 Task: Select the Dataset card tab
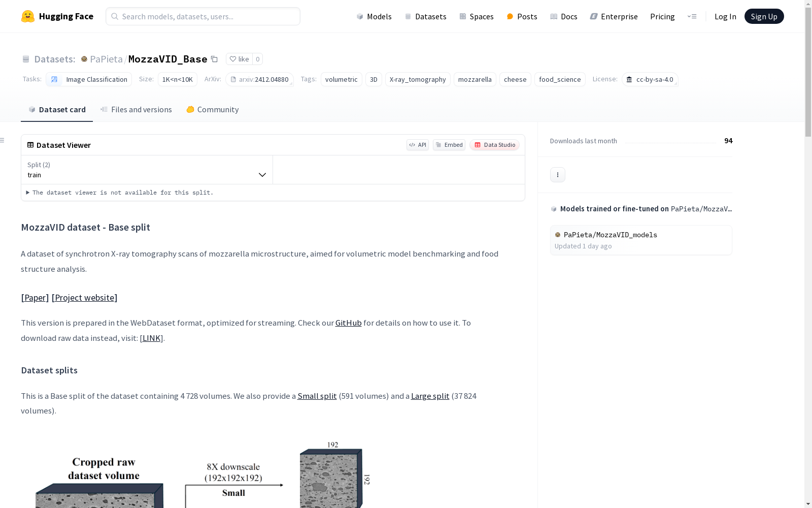(57, 110)
